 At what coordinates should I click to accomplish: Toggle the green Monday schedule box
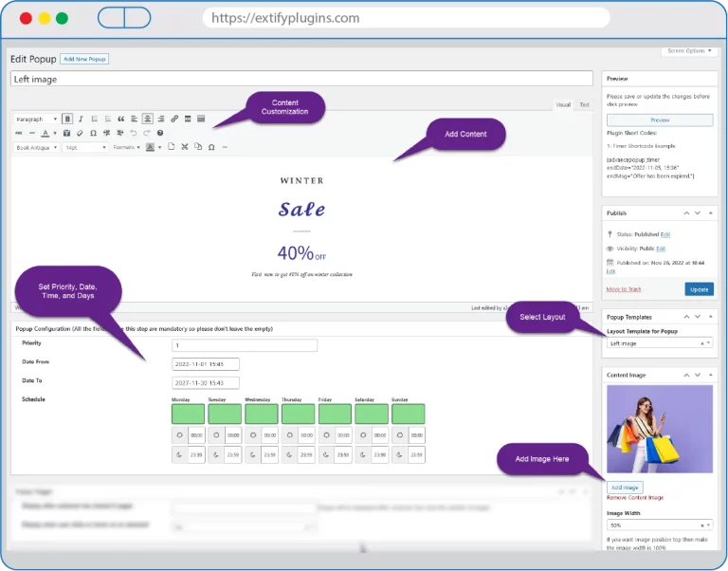188,414
